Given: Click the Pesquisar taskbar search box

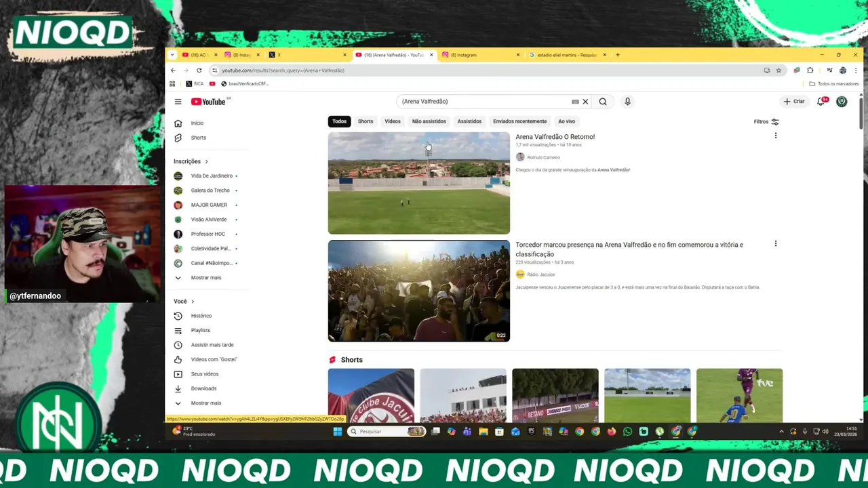Looking at the screenshot, I should point(387,432).
